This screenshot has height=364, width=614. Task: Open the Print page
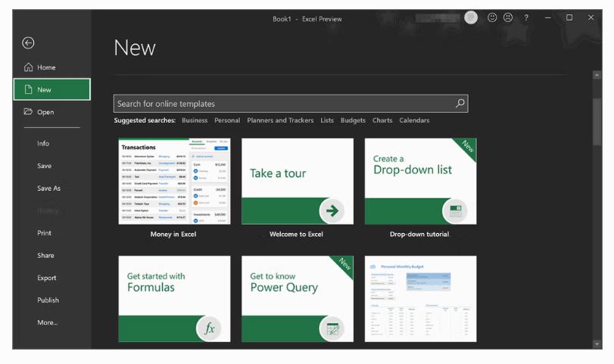[x=44, y=233]
